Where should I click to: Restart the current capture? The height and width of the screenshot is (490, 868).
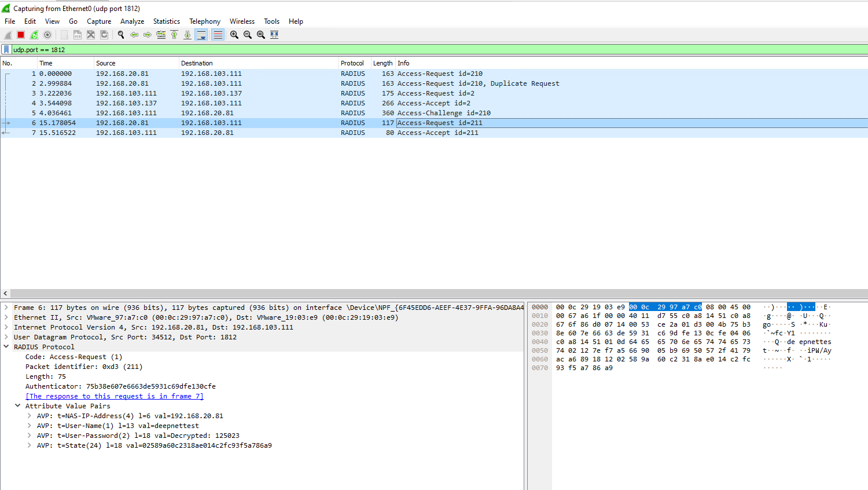[x=34, y=35]
